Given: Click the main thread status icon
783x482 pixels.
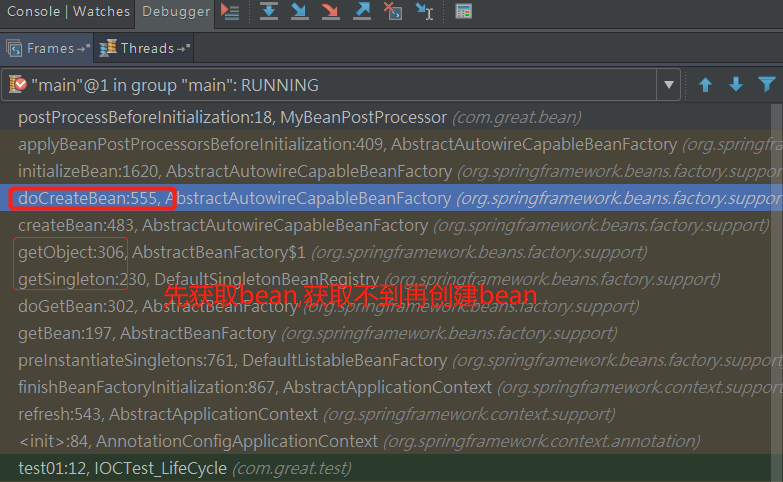Looking at the screenshot, I should click(x=18, y=84).
